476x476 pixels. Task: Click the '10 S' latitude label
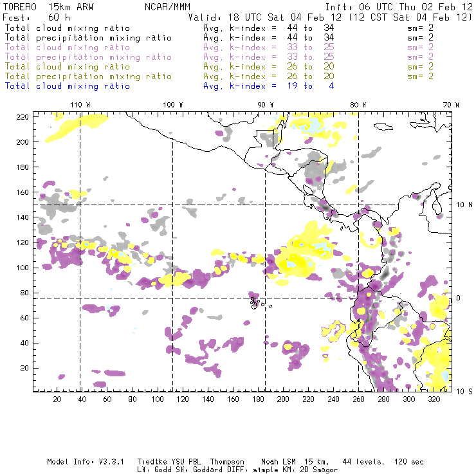coord(464,392)
